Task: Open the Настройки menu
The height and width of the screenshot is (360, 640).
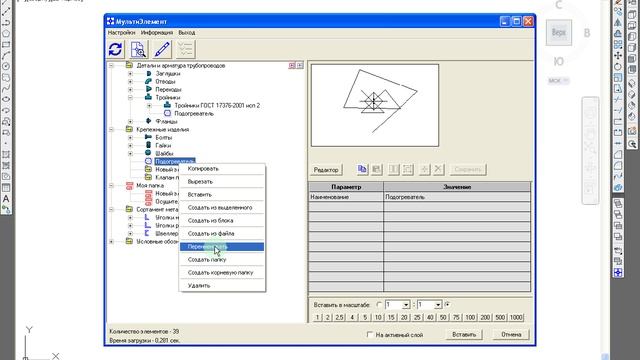Action: pyautogui.click(x=121, y=32)
